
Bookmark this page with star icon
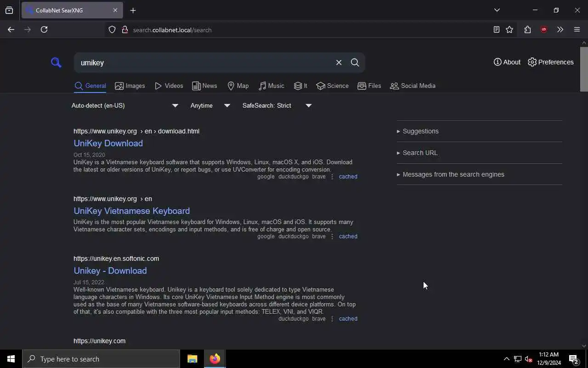[x=509, y=30]
